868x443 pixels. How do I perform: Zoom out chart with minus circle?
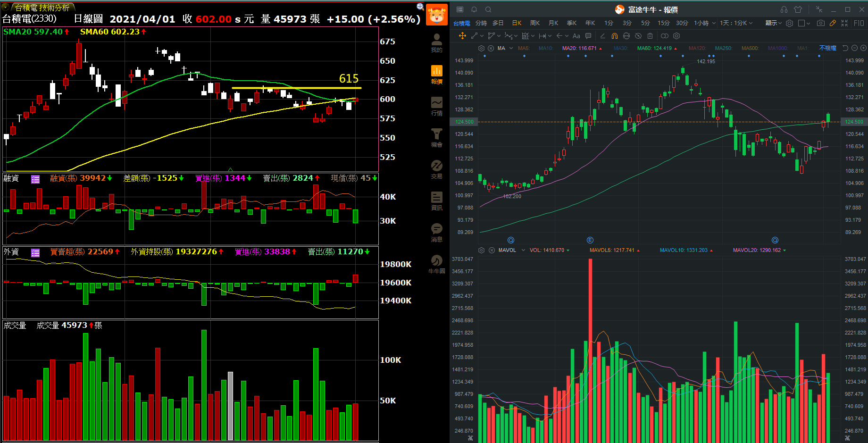tap(854, 48)
